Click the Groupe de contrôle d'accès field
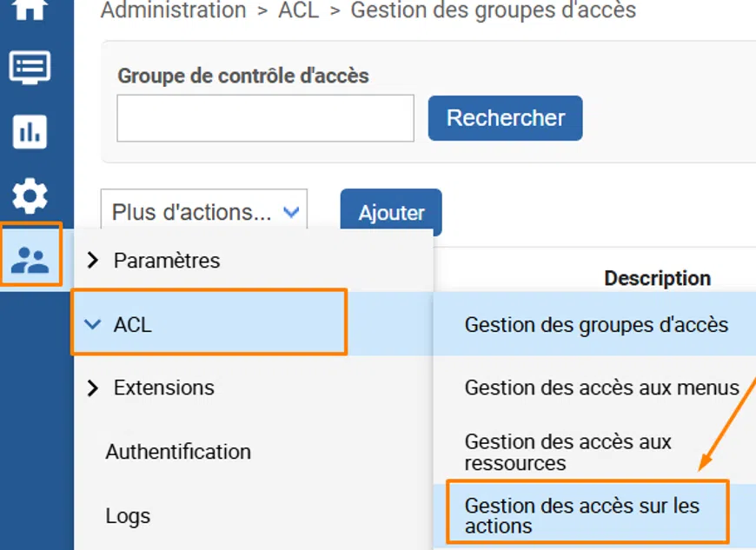756x550 pixels. [264, 118]
